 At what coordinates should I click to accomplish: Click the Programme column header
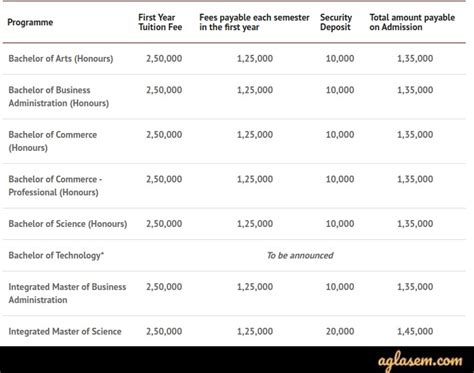tap(30, 22)
